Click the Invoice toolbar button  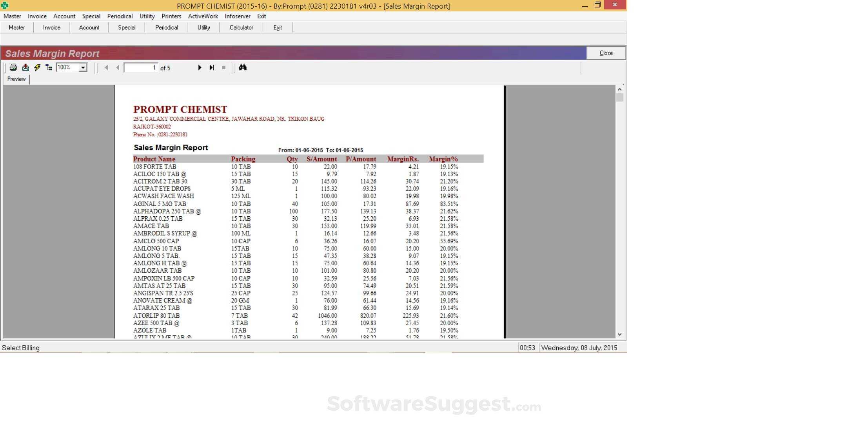point(52,27)
